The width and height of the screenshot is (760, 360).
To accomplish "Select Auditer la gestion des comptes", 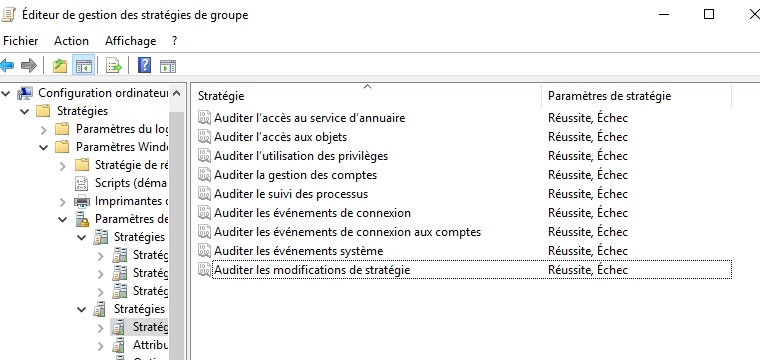I will [x=295, y=174].
